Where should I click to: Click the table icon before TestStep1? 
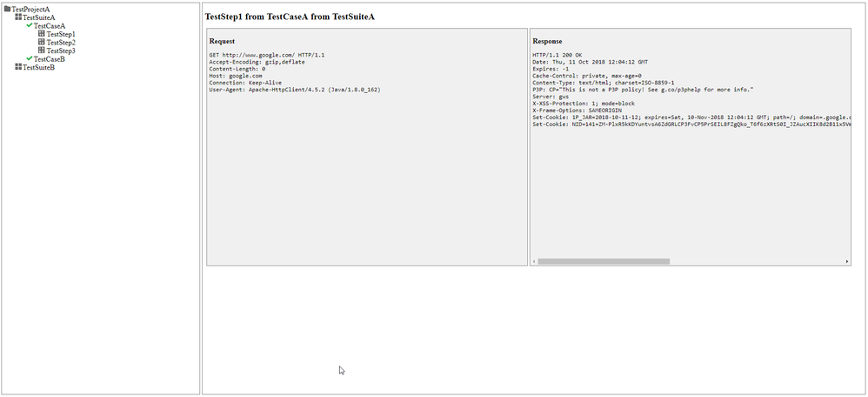pyautogui.click(x=41, y=34)
